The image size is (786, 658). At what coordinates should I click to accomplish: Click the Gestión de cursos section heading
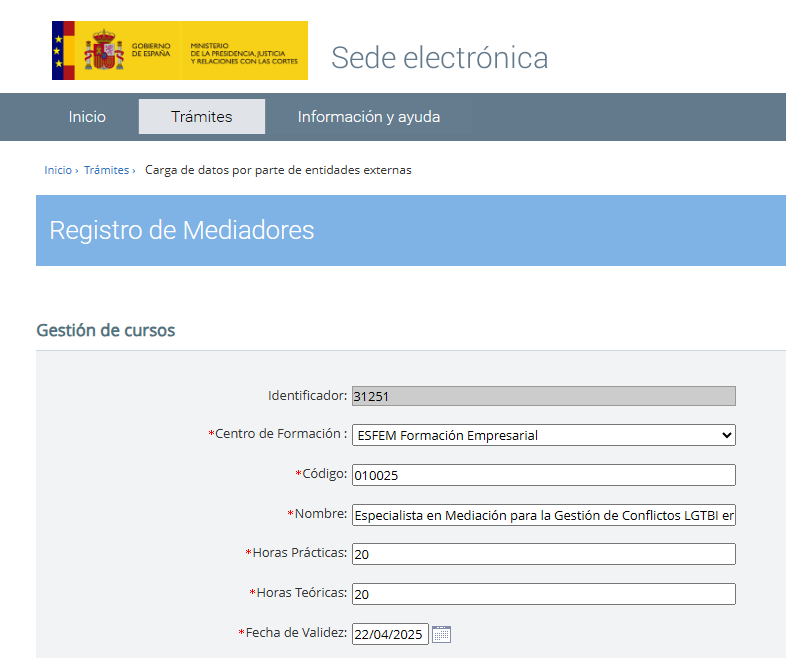(x=105, y=330)
